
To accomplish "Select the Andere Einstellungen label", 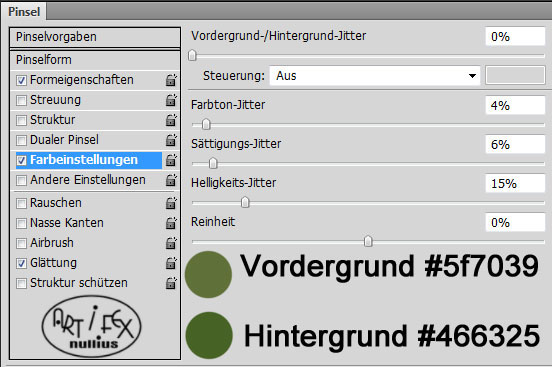I will coord(88,180).
